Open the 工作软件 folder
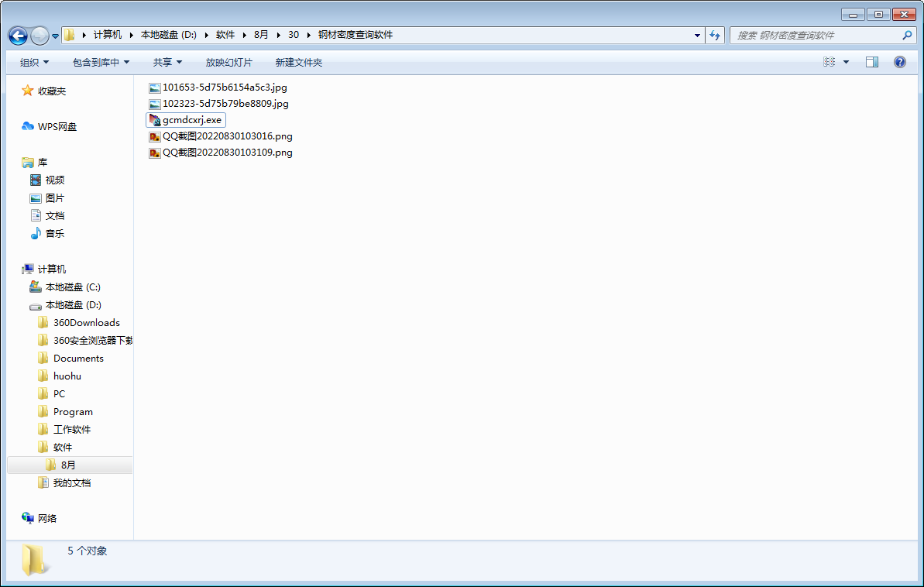The image size is (924, 587). pyautogui.click(x=72, y=430)
